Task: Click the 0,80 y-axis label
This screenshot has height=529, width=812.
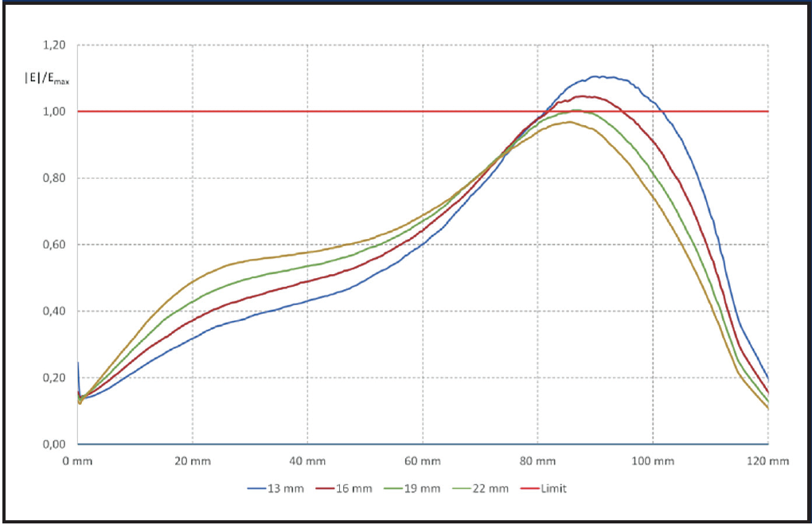Action: 54,178
